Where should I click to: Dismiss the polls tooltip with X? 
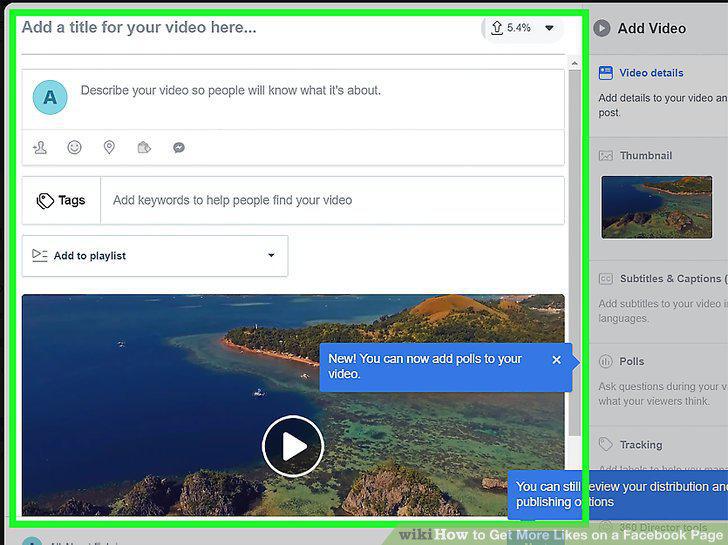[x=557, y=360]
